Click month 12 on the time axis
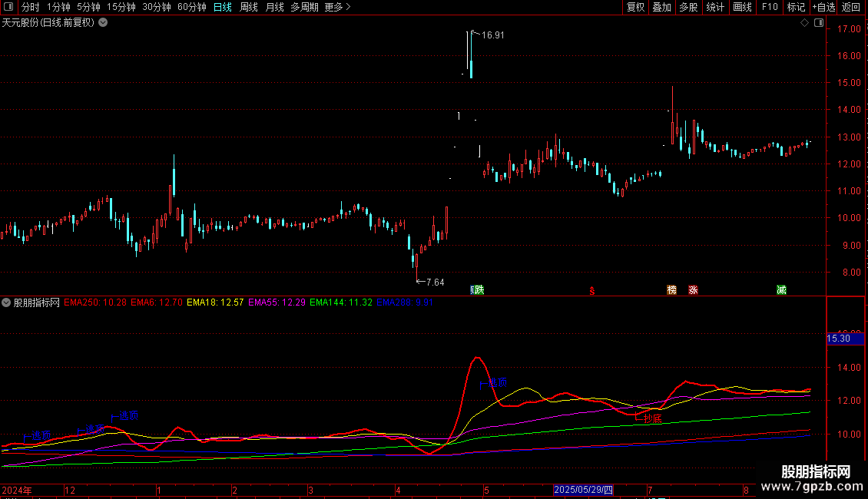This screenshot has height=499, width=868. tap(70, 491)
